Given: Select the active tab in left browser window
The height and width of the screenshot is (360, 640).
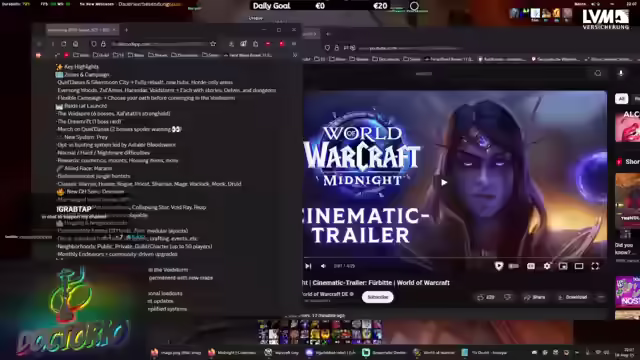Looking at the screenshot, I should tap(82, 30).
